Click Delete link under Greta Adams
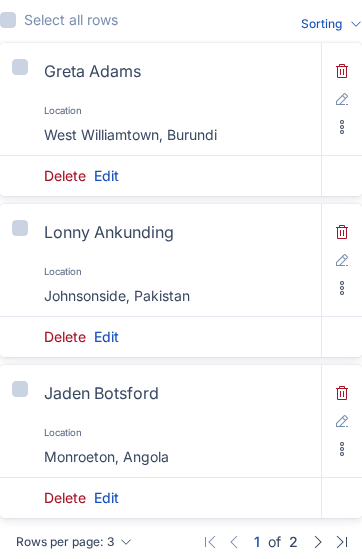Viewport: 362px width, 559px height. [x=65, y=176]
